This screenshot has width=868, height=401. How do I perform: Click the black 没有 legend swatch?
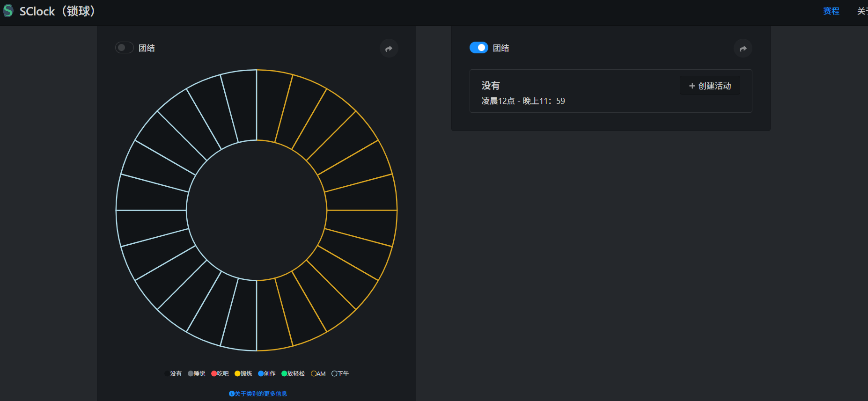pyautogui.click(x=167, y=373)
